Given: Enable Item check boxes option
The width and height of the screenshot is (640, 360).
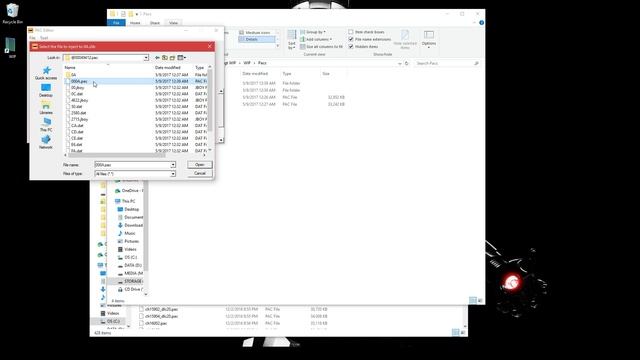Looking at the screenshot, I should click(x=351, y=32).
